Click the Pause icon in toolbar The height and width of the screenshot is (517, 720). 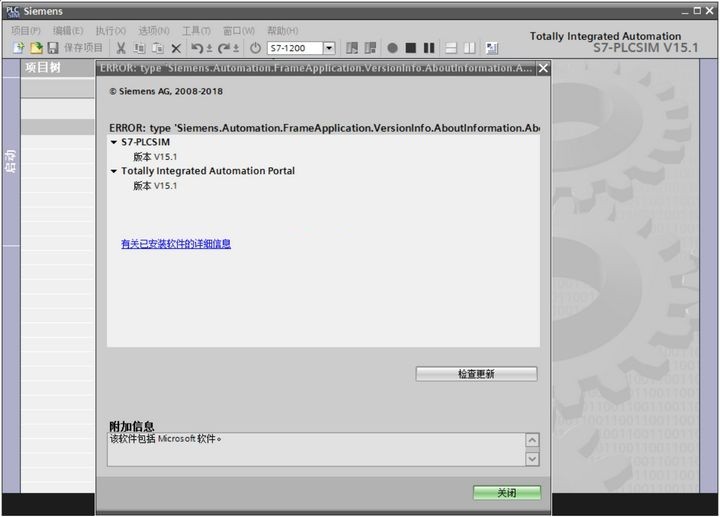[x=429, y=48]
